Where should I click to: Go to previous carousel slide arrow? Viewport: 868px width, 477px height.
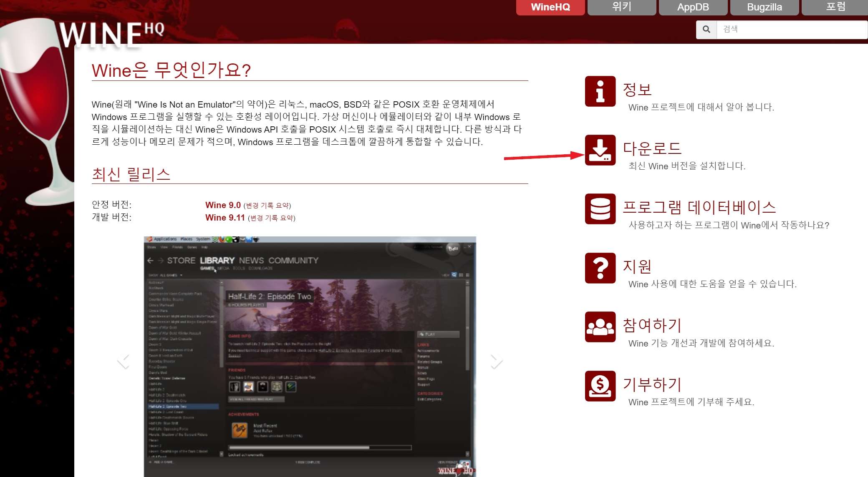(123, 362)
